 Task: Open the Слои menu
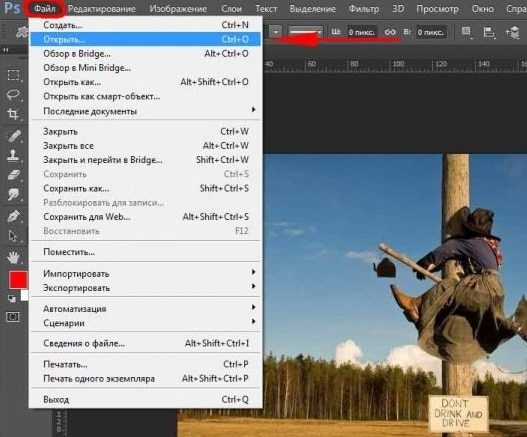(231, 9)
